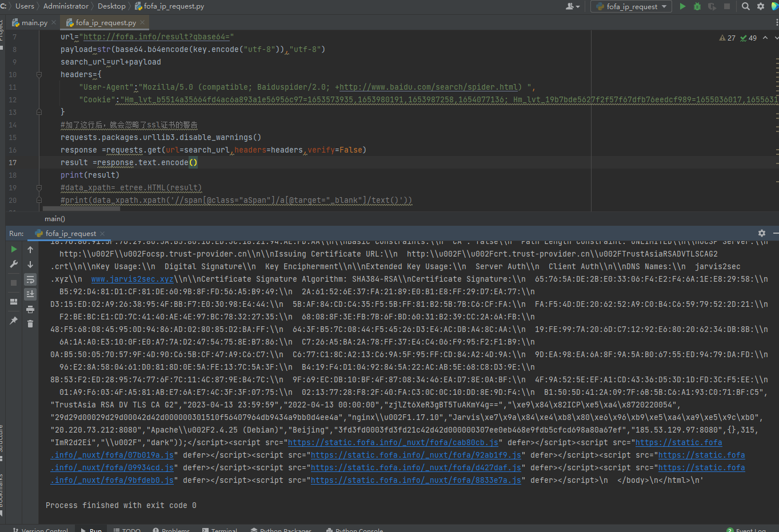Open the user account icon menu
Viewport: 779px width, 532px height.
point(572,6)
